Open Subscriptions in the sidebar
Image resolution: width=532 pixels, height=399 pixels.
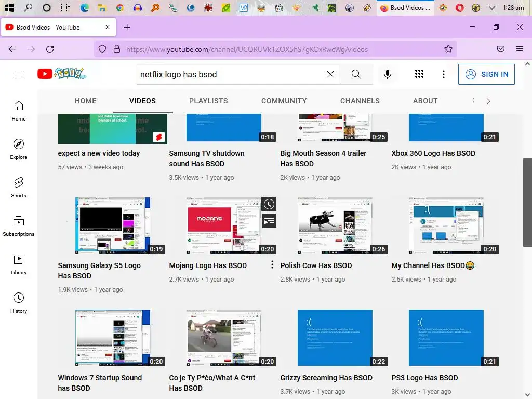click(19, 226)
